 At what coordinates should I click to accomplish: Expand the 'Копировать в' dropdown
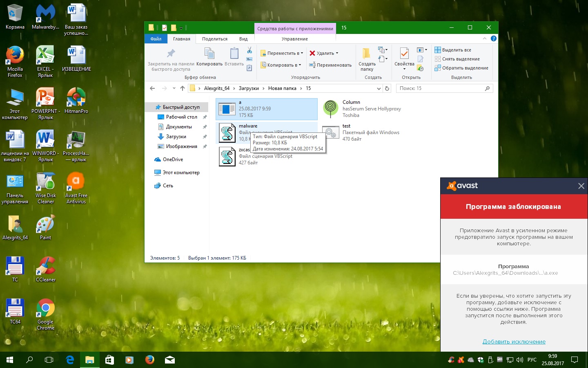tap(300, 65)
